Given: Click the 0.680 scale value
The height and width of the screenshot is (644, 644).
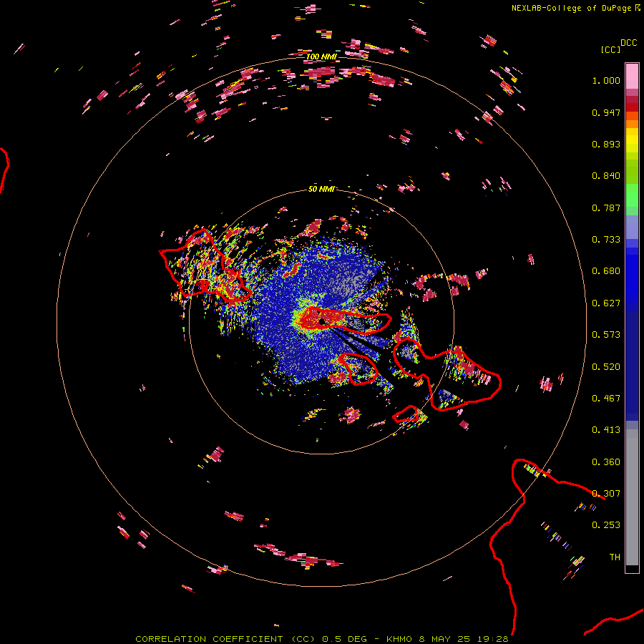Looking at the screenshot, I should (x=606, y=271).
